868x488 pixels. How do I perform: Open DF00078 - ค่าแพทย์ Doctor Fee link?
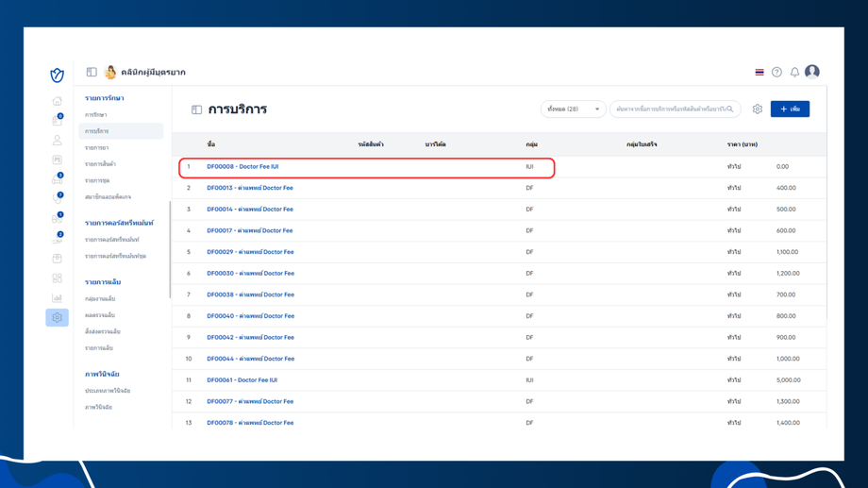pos(250,423)
